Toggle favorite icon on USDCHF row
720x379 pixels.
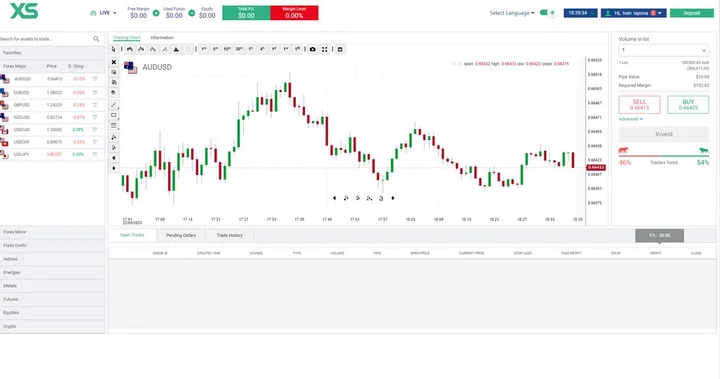tap(95, 142)
